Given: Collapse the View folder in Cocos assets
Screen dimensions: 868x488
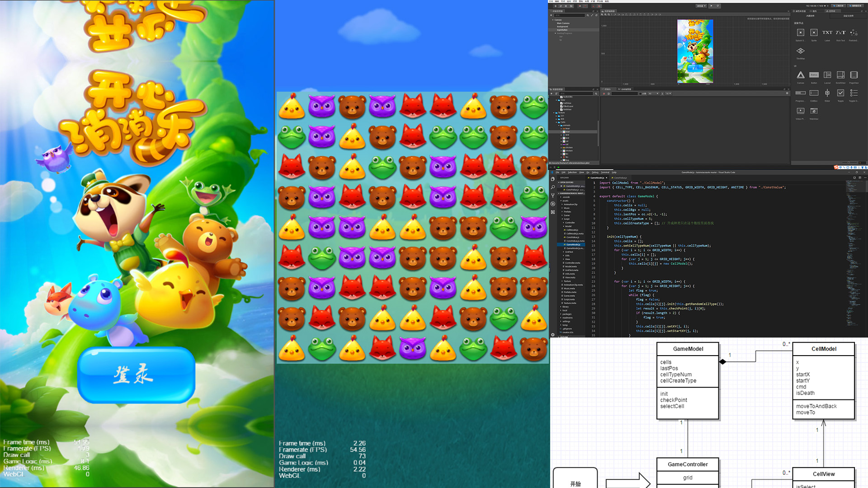Looking at the screenshot, I should click(557, 100).
